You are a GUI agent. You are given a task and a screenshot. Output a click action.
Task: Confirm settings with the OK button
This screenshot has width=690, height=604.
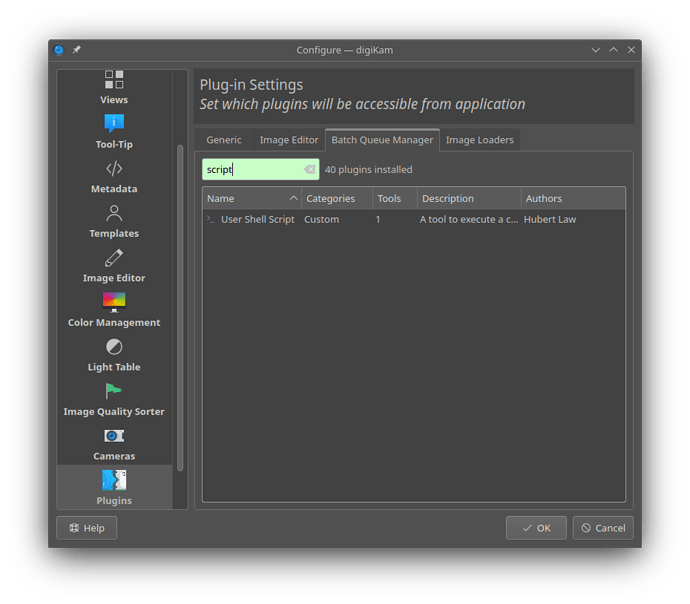click(536, 528)
